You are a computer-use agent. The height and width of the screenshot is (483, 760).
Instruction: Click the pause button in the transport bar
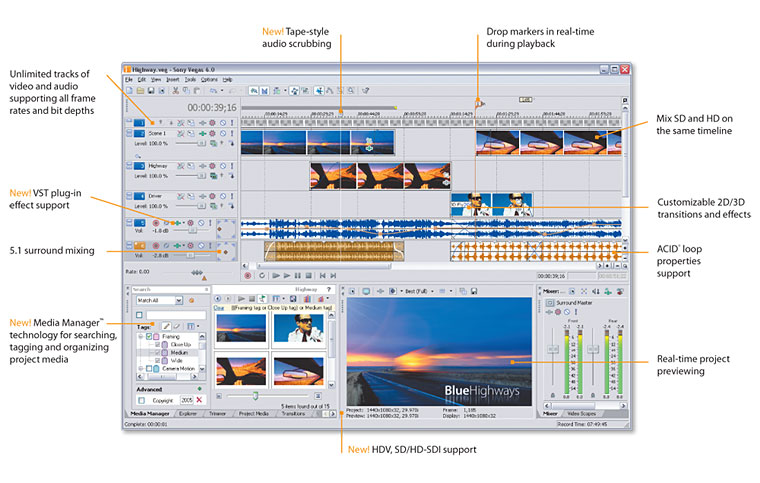click(298, 276)
